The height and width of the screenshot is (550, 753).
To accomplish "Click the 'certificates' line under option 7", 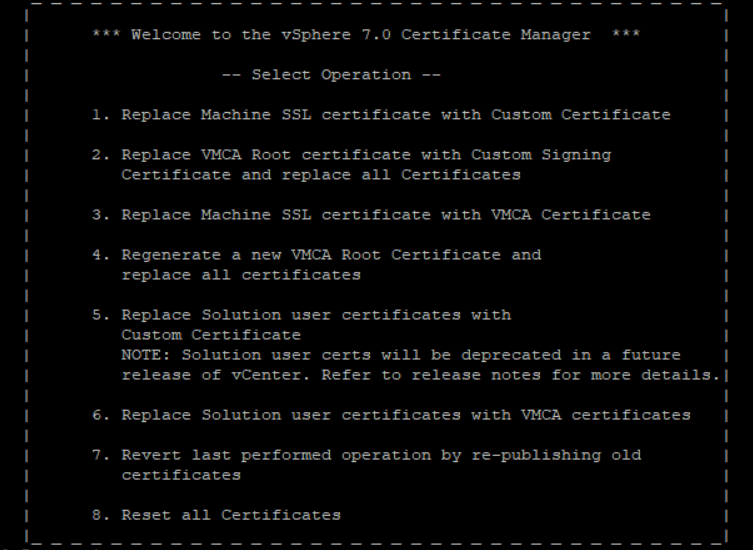I will click(181, 475).
